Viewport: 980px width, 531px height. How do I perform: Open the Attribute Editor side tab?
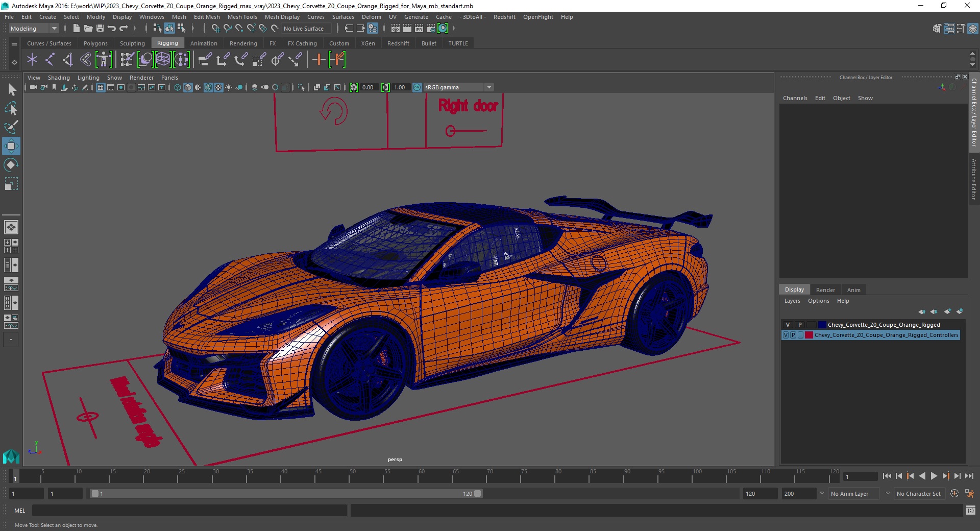tap(974, 179)
